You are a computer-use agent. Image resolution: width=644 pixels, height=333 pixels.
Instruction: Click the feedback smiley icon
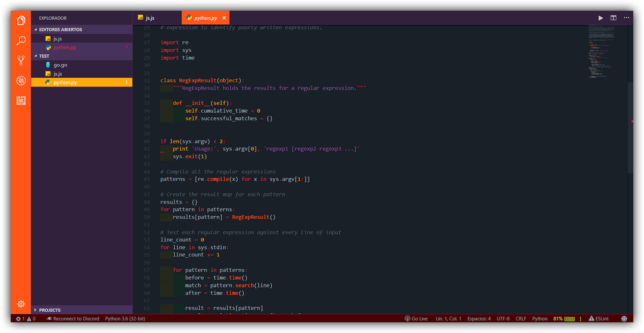[624, 319]
